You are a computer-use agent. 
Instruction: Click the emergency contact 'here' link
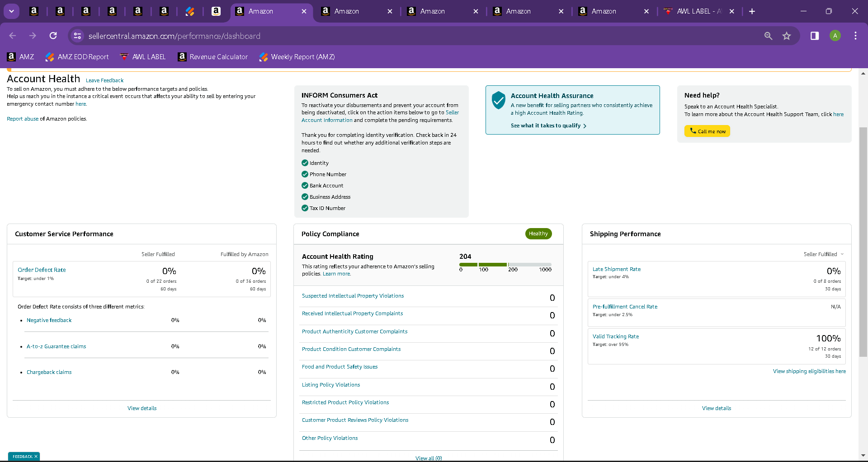tap(80, 104)
